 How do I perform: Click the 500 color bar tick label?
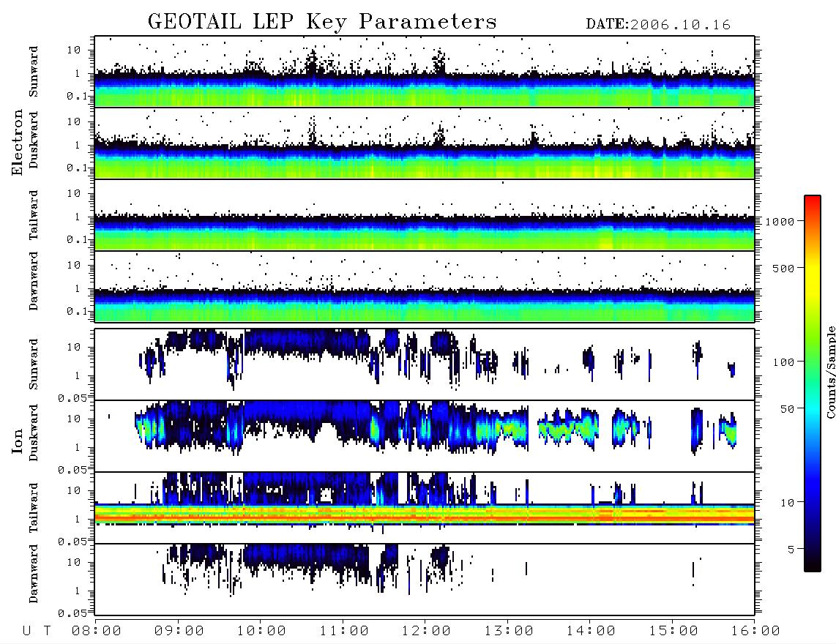pos(783,269)
